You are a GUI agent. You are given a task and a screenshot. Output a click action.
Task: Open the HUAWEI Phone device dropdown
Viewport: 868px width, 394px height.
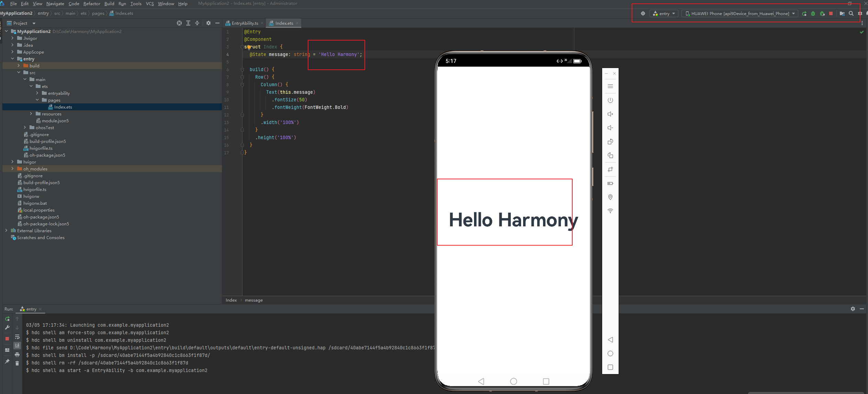point(740,14)
